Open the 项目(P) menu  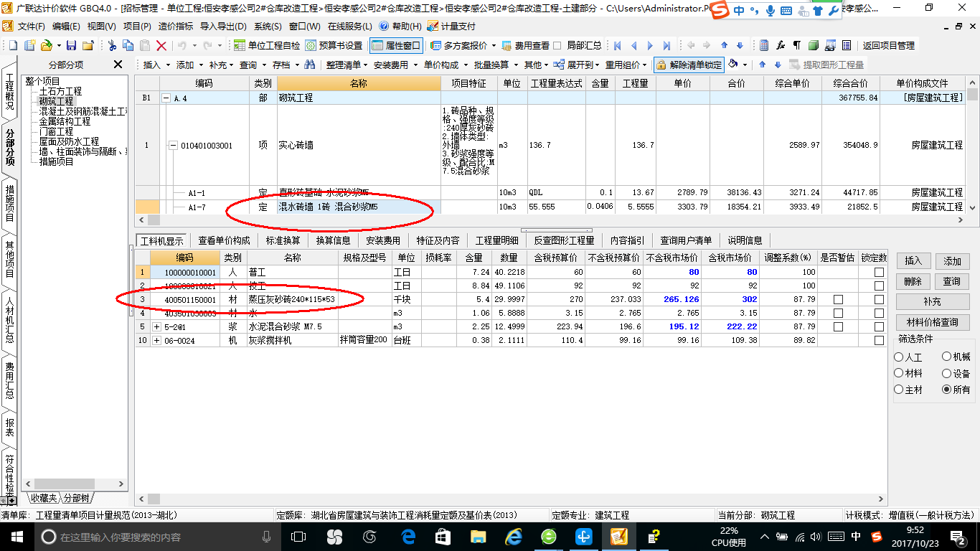pos(137,26)
